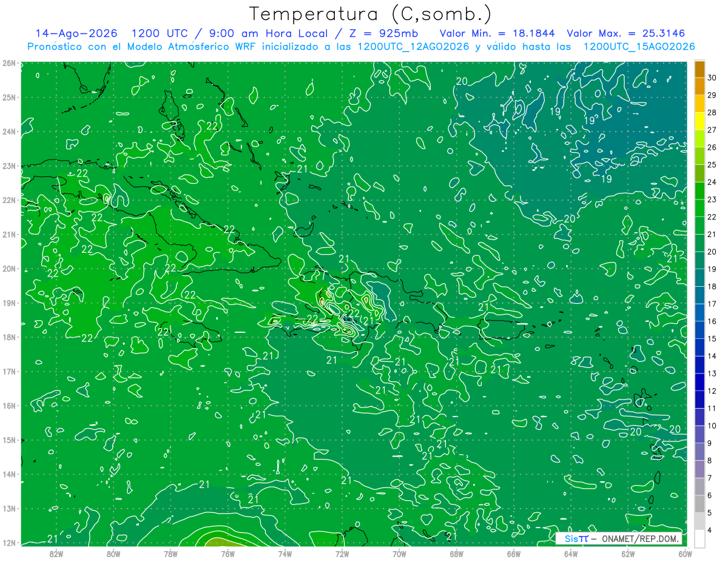Pick the white bottom swatch of color scale
Image resolution: width=728 pixels, height=562 pixels.
coord(699,538)
